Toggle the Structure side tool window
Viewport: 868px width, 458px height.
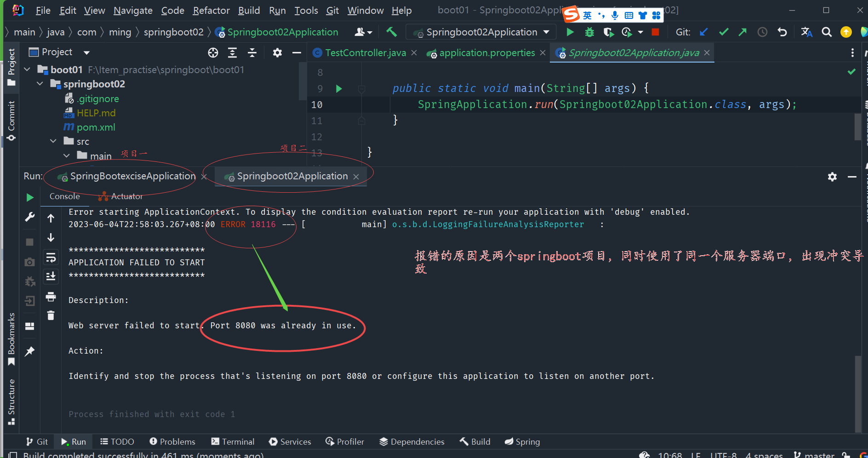[11, 401]
